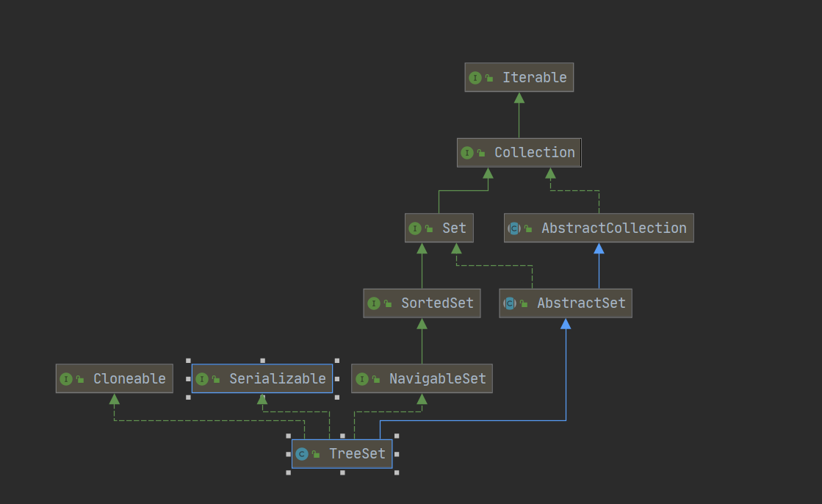Select the SortedSet node label
Viewport: 822px width, 504px height.
click(x=437, y=303)
